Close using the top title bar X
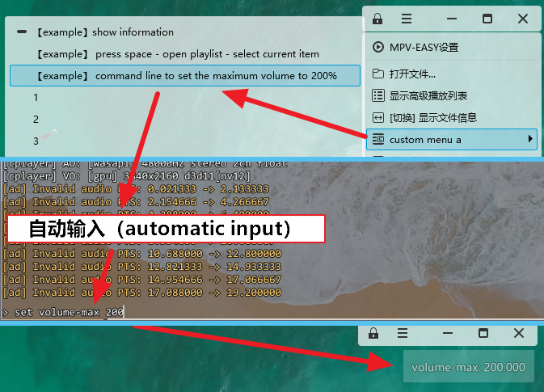Screen dimensions: 544x392 point(523,19)
